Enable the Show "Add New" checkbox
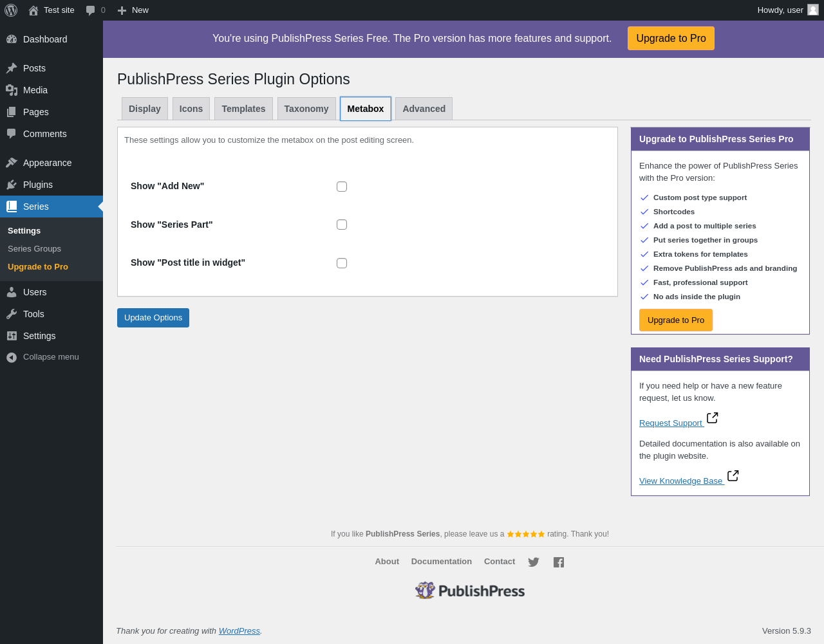824x644 pixels. (342, 187)
